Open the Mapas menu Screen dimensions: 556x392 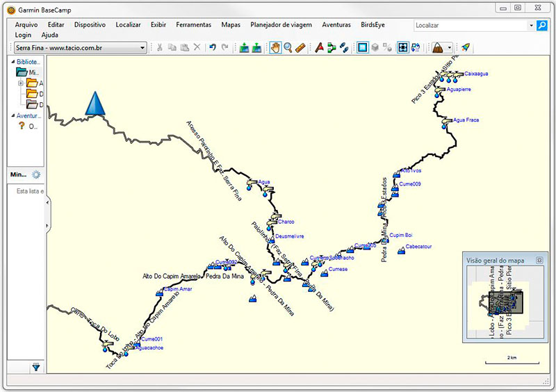point(231,25)
